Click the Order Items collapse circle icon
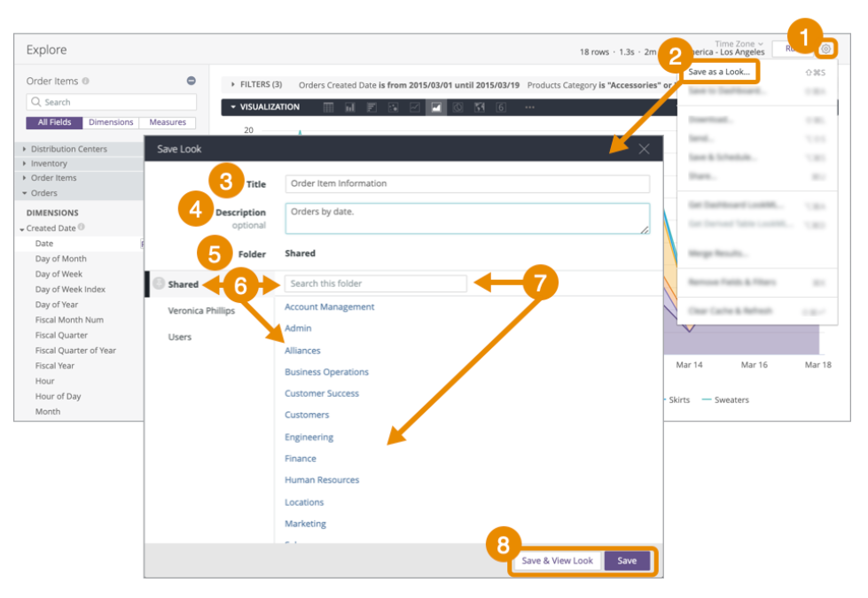The image size is (868, 598). point(191,81)
